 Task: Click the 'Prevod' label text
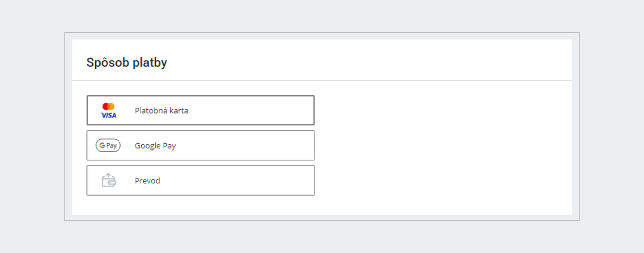[147, 181]
